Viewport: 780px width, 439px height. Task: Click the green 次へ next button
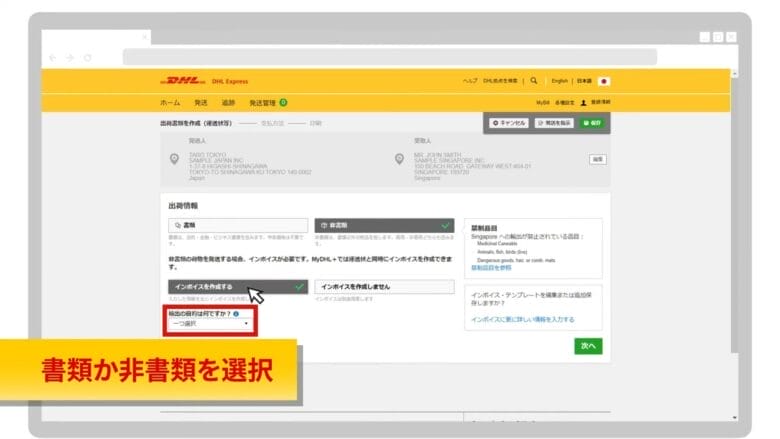pos(588,346)
